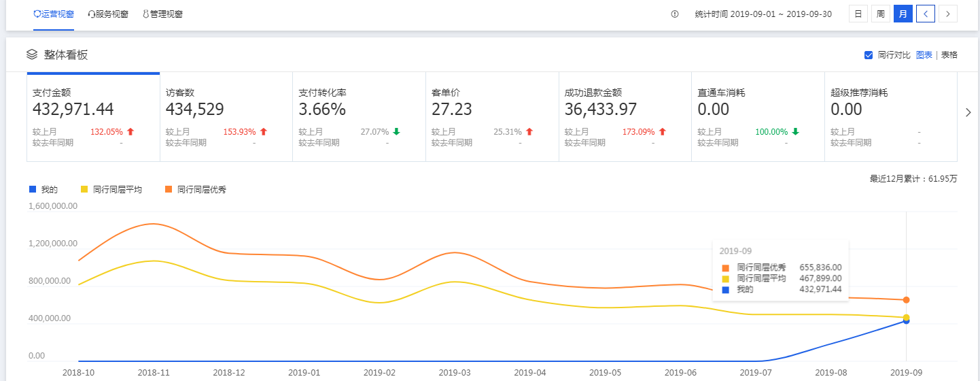Select the 日 time granularity button
This screenshot has height=381, width=980.
click(x=858, y=14)
